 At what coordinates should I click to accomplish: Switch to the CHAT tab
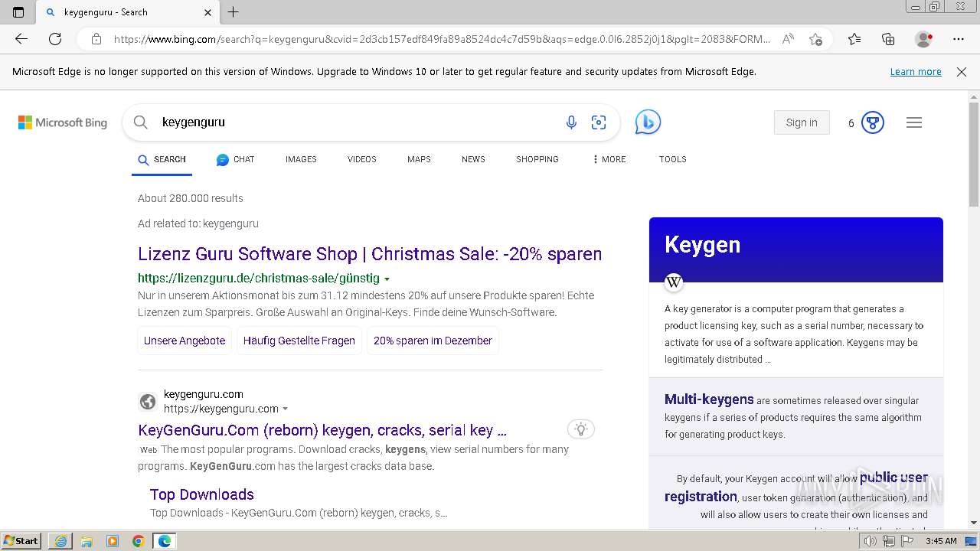[235, 159]
